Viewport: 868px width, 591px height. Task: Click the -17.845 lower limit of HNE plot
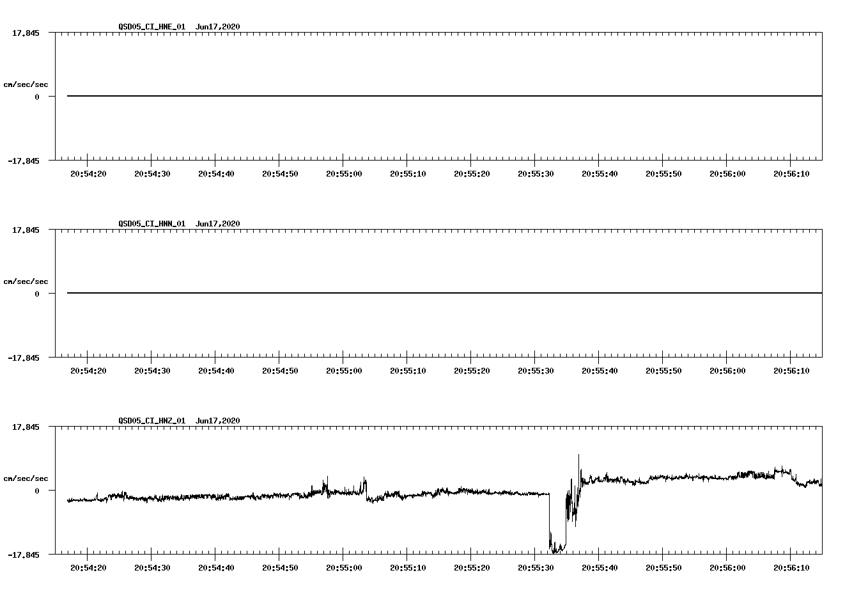pyautogui.click(x=24, y=161)
